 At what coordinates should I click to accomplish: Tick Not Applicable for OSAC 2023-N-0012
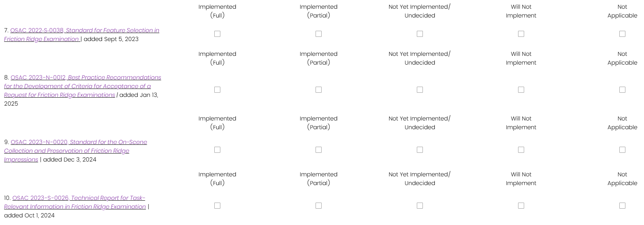point(622,90)
